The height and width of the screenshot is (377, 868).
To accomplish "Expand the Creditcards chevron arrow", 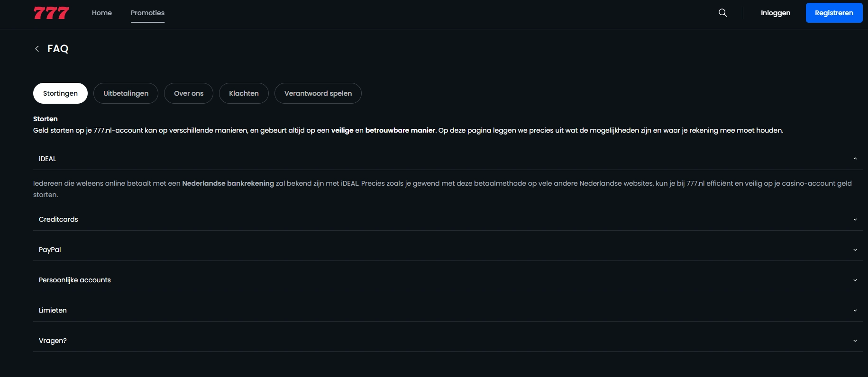I will [855, 219].
